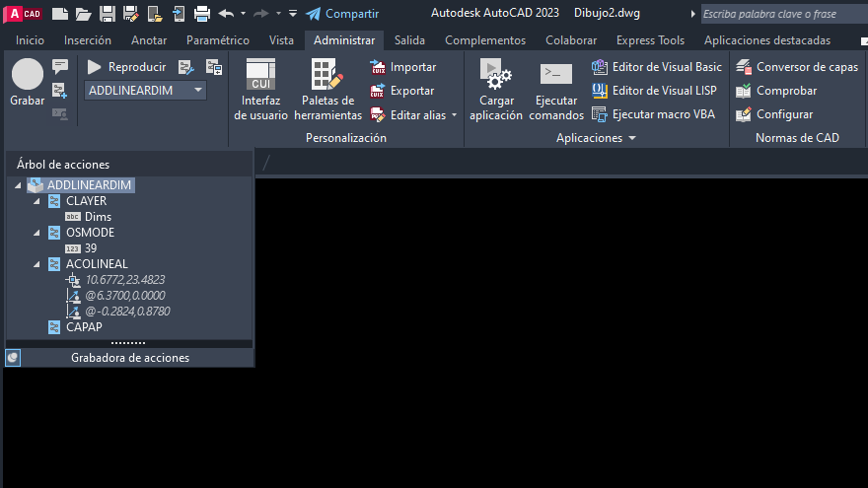The height and width of the screenshot is (488, 868).
Task: Open the Inserción ribbon tab
Action: pyautogui.click(x=88, y=40)
